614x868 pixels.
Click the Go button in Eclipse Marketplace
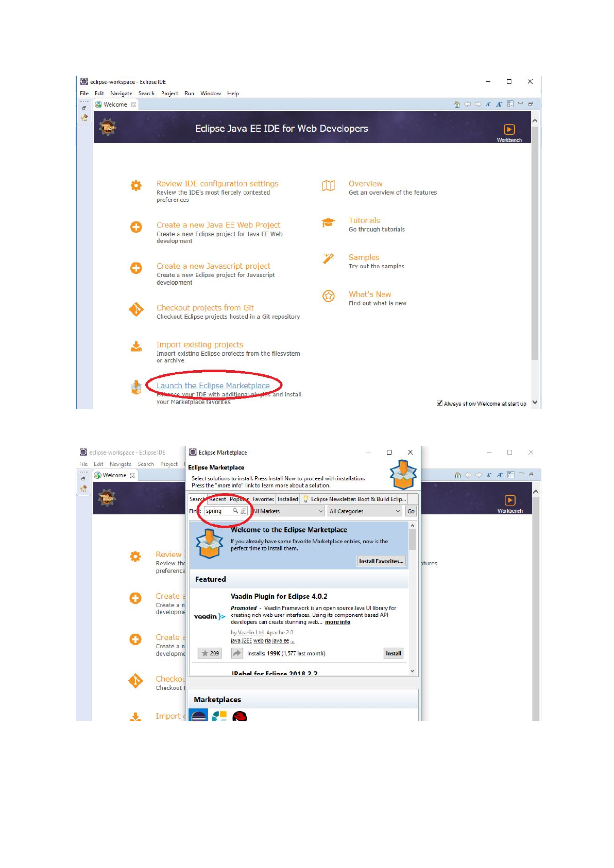click(411, 511)
